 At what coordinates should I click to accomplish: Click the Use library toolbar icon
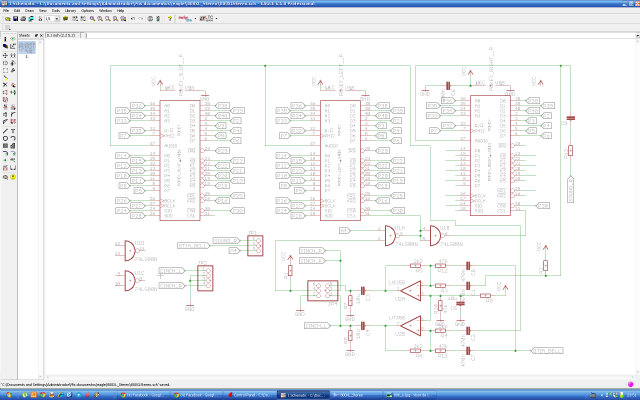click(x=65, y=19)
